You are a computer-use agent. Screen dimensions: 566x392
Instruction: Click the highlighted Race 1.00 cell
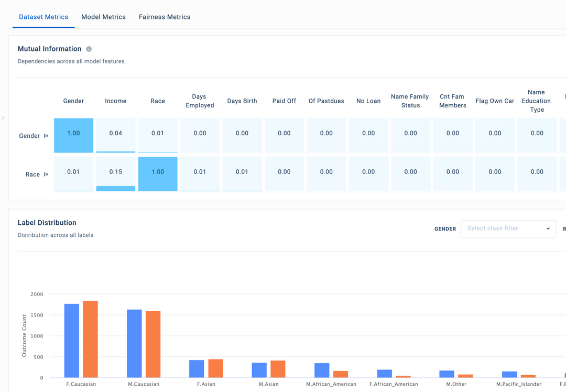click(x=158, y=173)
